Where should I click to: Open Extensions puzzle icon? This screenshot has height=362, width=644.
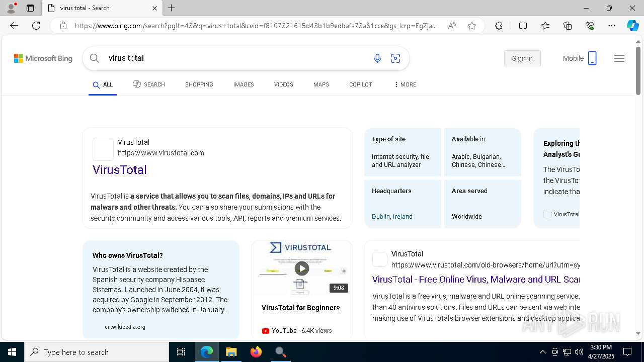pyautogui.click(x=499, y=26)
